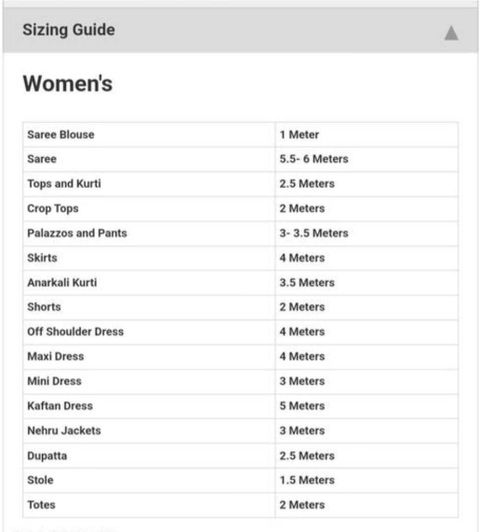The height and width of the screenshot is (532, 480).
Task: Select the Shorts row label
Action: [44, 307]
